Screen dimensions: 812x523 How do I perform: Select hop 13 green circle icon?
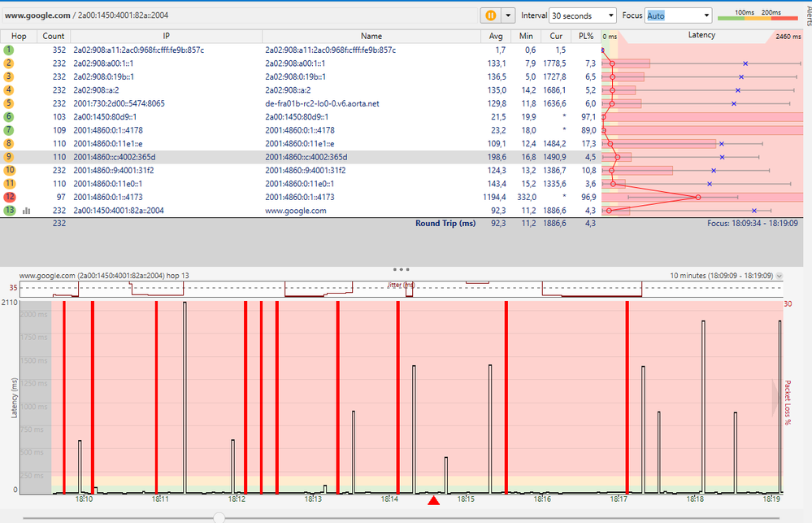9,211
